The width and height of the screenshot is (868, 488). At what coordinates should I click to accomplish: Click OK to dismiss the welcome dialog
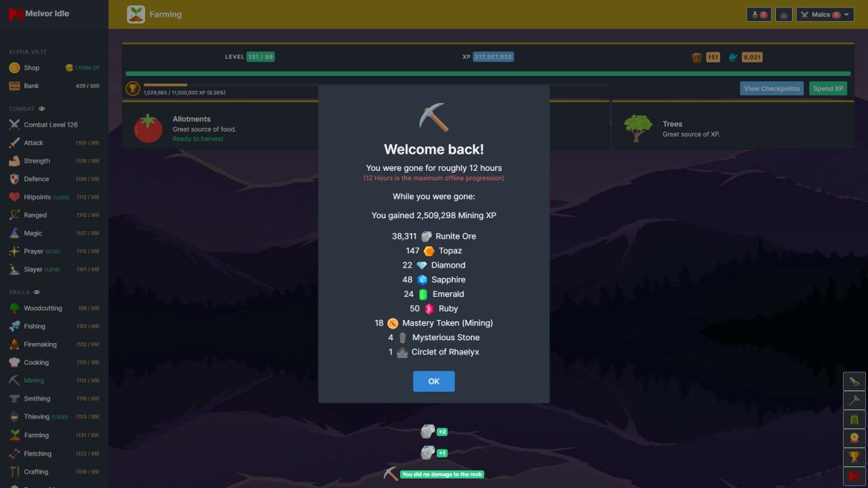(x=433, y=381)
